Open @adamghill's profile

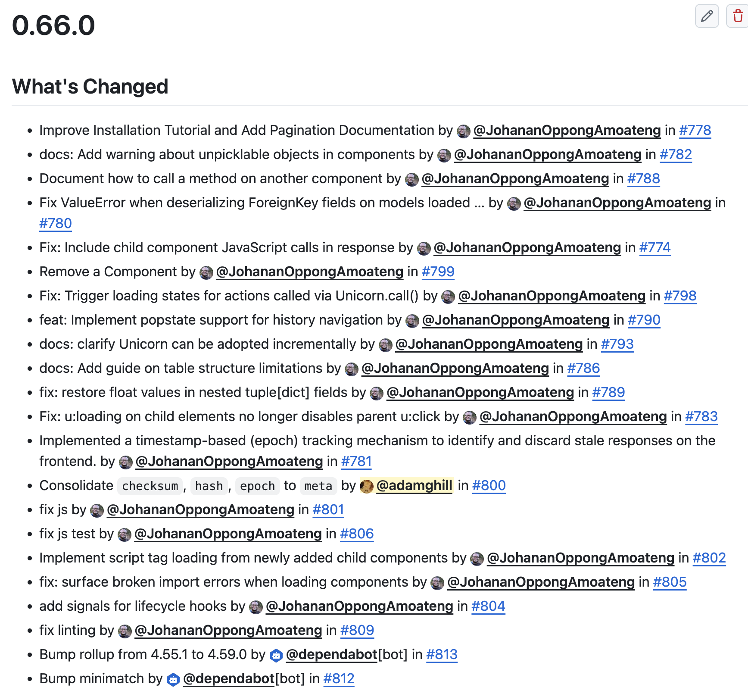coord(414,485)
